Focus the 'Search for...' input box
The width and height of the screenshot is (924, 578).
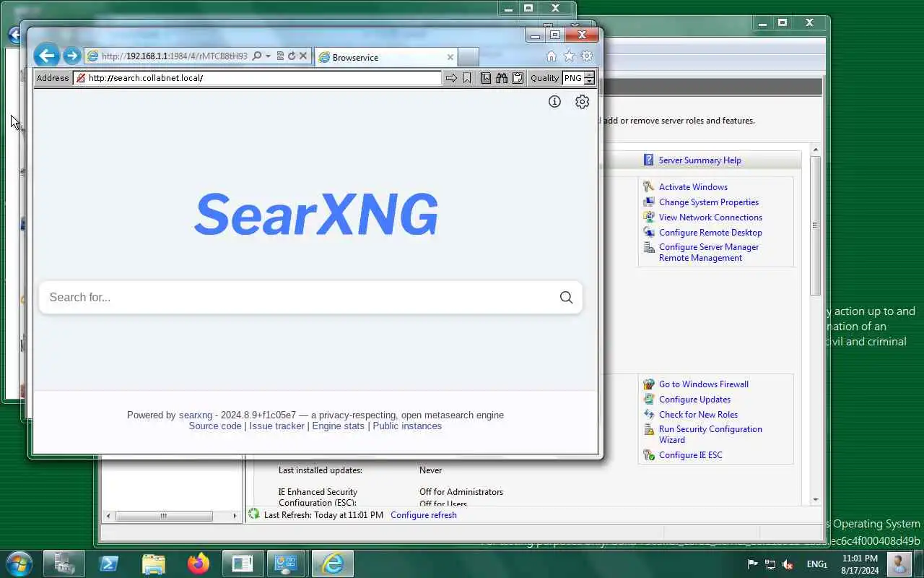[x=296, y=298]
